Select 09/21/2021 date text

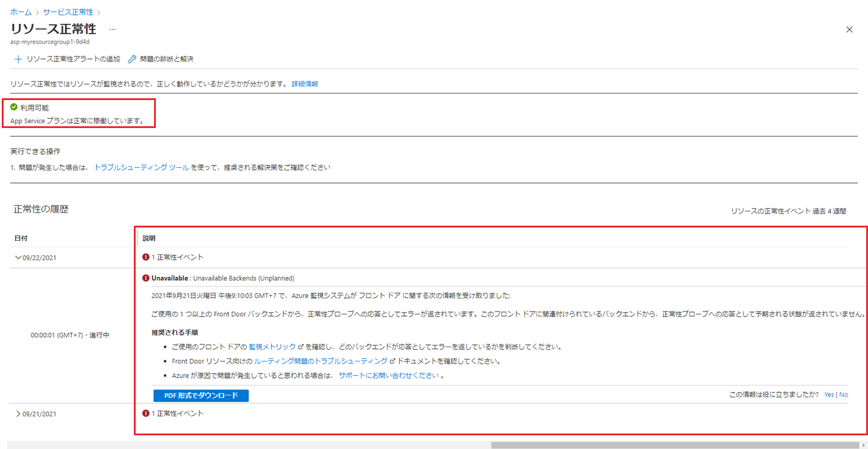40,414
